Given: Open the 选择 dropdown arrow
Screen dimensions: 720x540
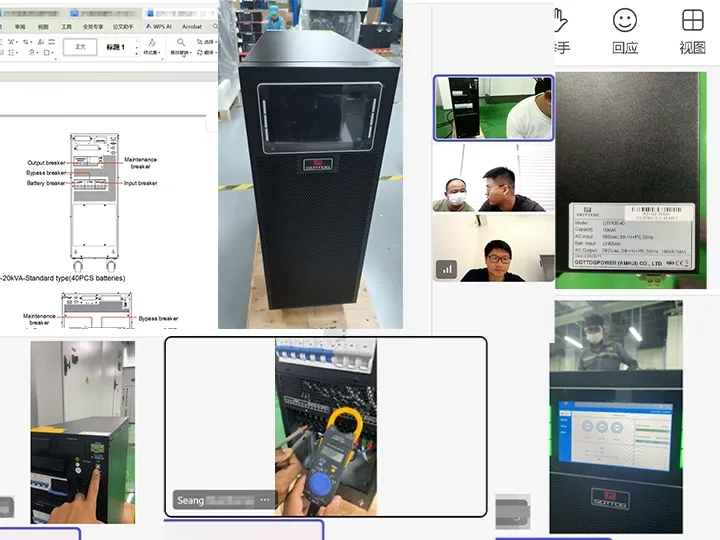Looking at the screenshot, I should 215,42.
